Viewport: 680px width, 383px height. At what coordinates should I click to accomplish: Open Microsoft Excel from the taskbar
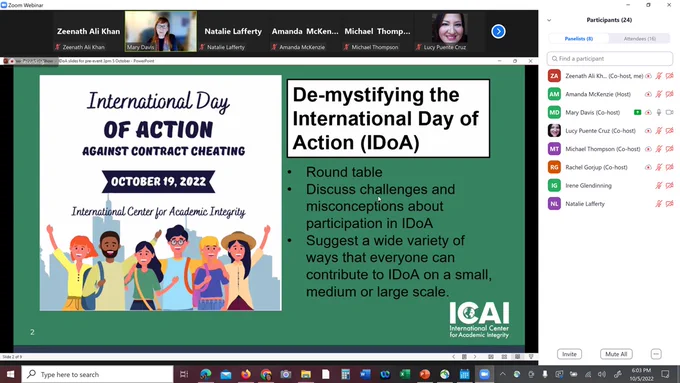click(405, 374)
